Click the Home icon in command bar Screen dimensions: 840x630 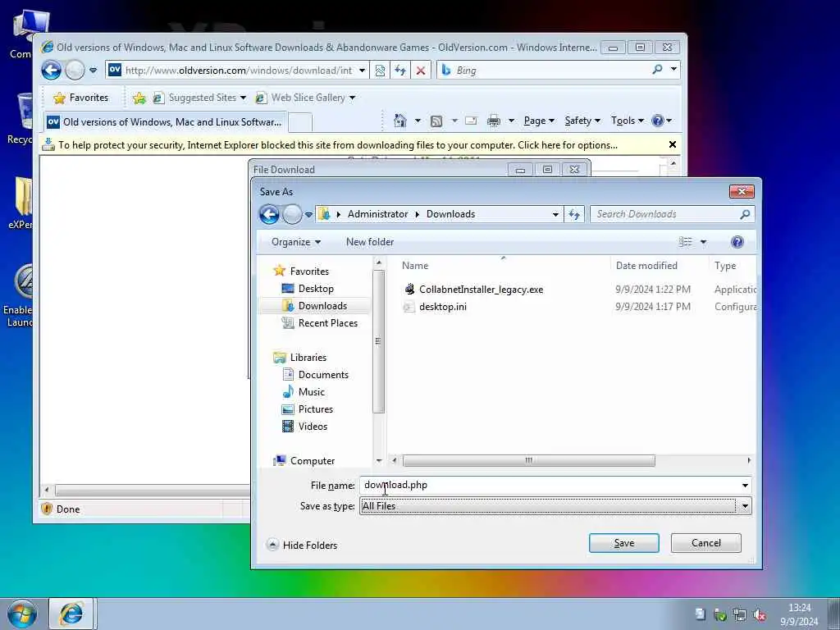pyautogui.click(x=400, y=121)
